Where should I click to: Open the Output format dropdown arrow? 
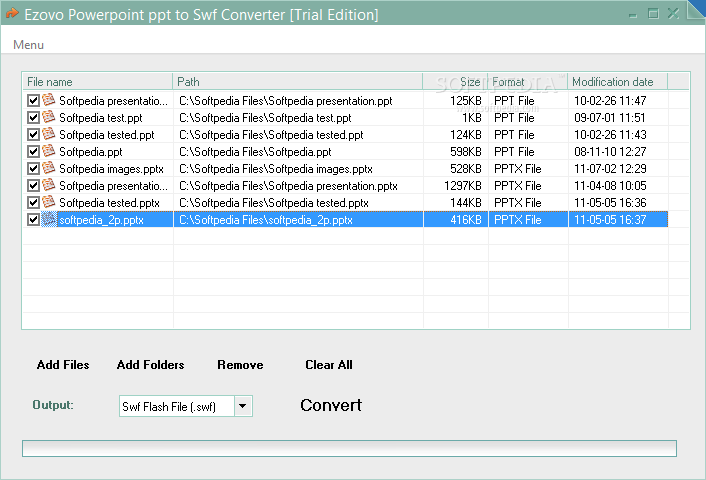[244, 406]
